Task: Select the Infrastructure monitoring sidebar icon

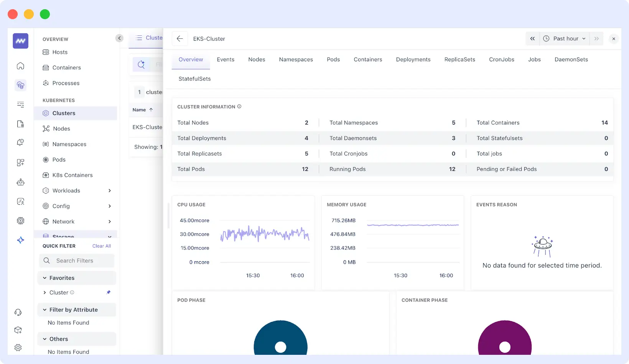Action: [x=20, y=85]
